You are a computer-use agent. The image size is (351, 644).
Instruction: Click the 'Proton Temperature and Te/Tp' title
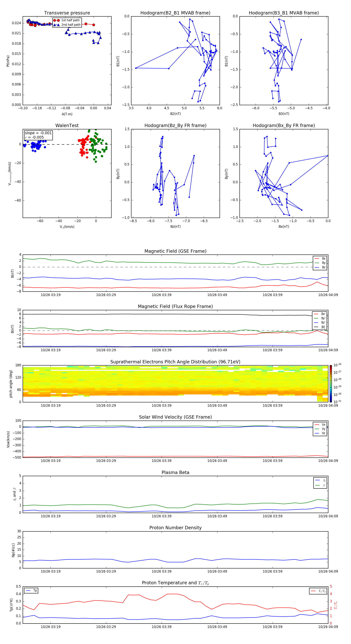175,583
